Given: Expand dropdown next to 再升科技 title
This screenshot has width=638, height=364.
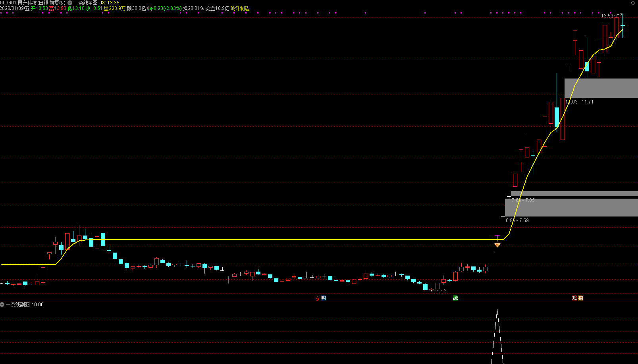Looking at the screenshot, I should pos(70,3).
